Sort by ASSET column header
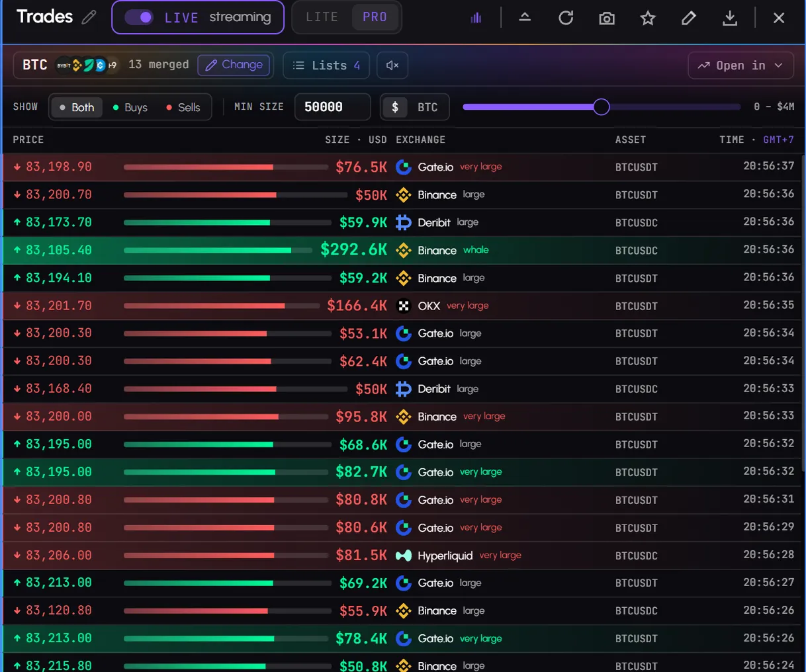This screenshot has width=806, height=672. click(x=630, y=140)
